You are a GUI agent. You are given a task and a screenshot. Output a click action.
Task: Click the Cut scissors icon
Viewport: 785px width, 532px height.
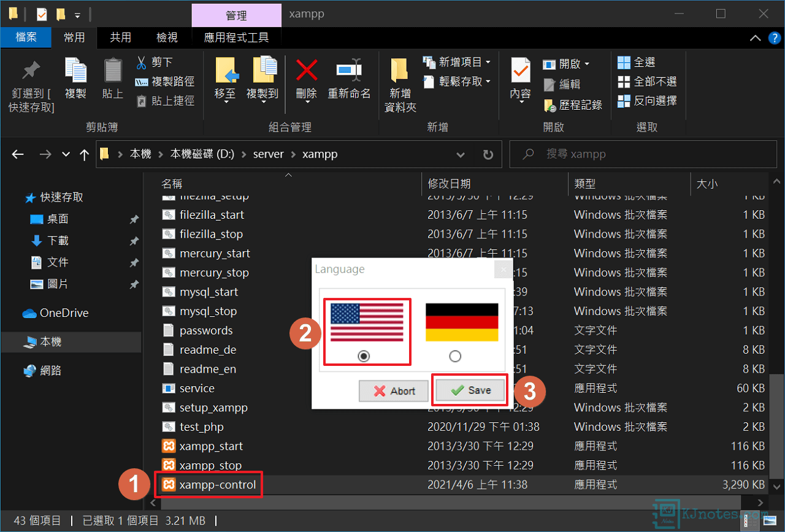(x=141, y=63)
